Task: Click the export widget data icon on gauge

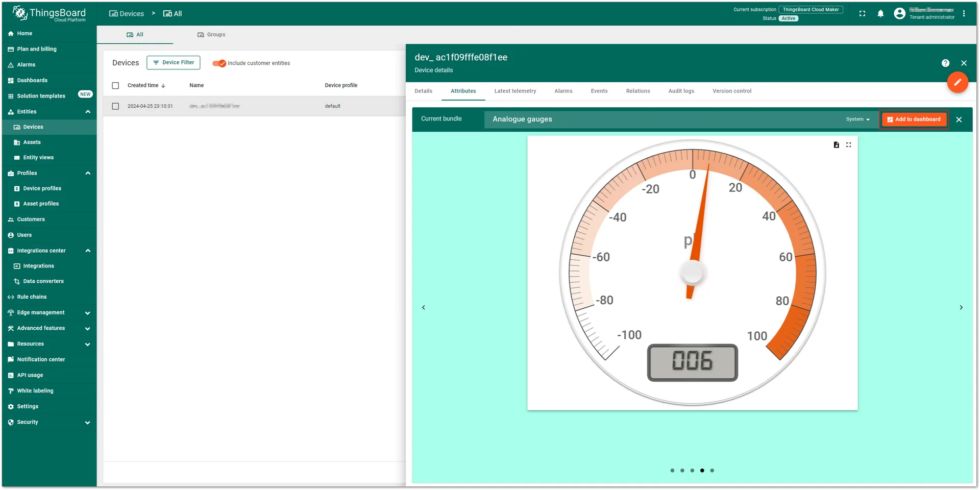Action: [836, 145]
